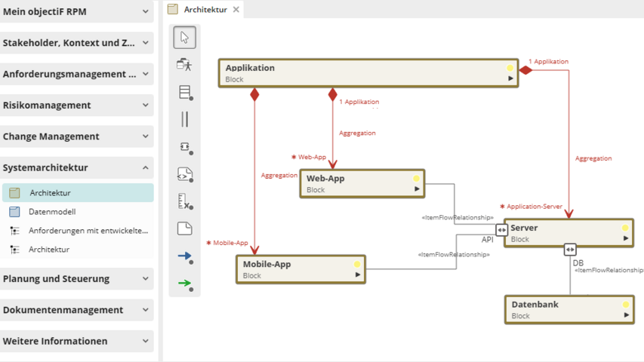The width and height of the screenshot is (644, 362).
Task: Click the actor/stakeholder tool icon
Action: (x=184, y=65)
